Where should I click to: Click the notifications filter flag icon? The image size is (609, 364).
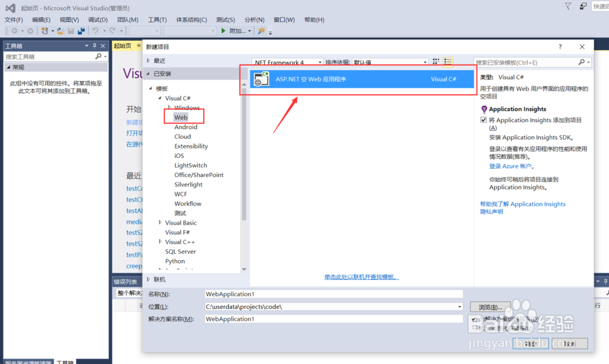pyautogui.click(x=568, y=6)
